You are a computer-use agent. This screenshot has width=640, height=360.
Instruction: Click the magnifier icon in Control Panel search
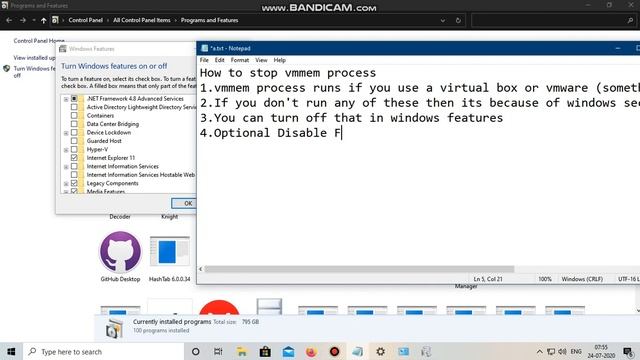[x=630, y=20]
